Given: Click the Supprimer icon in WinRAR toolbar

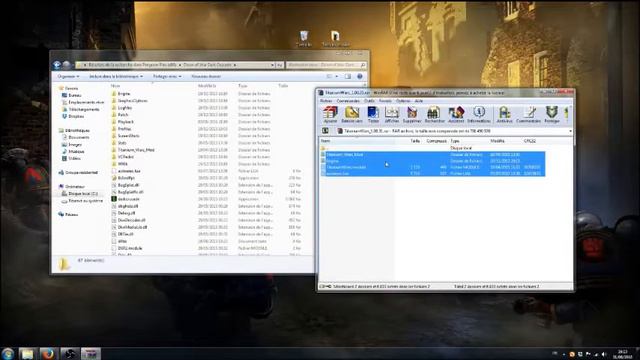Looking at the screenshot, I should 412,115.
